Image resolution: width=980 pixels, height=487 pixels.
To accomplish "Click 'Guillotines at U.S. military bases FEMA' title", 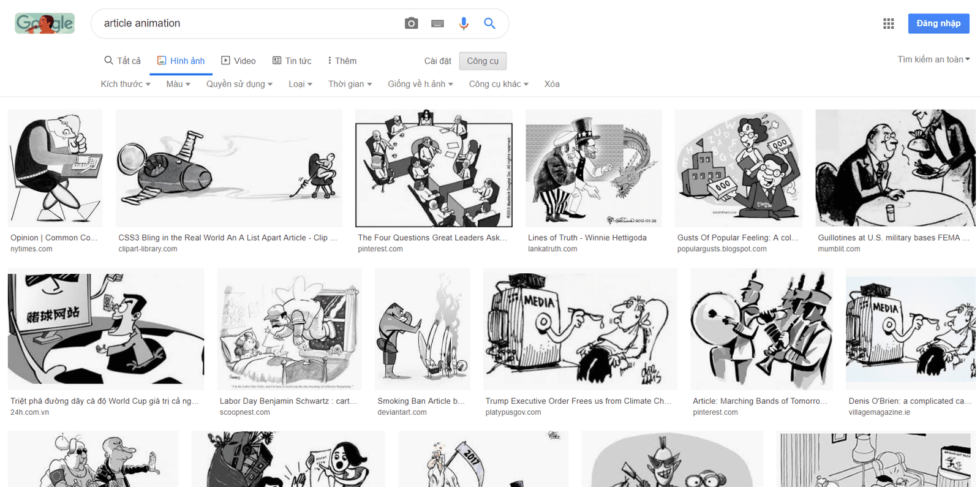I will coord(894,238).
